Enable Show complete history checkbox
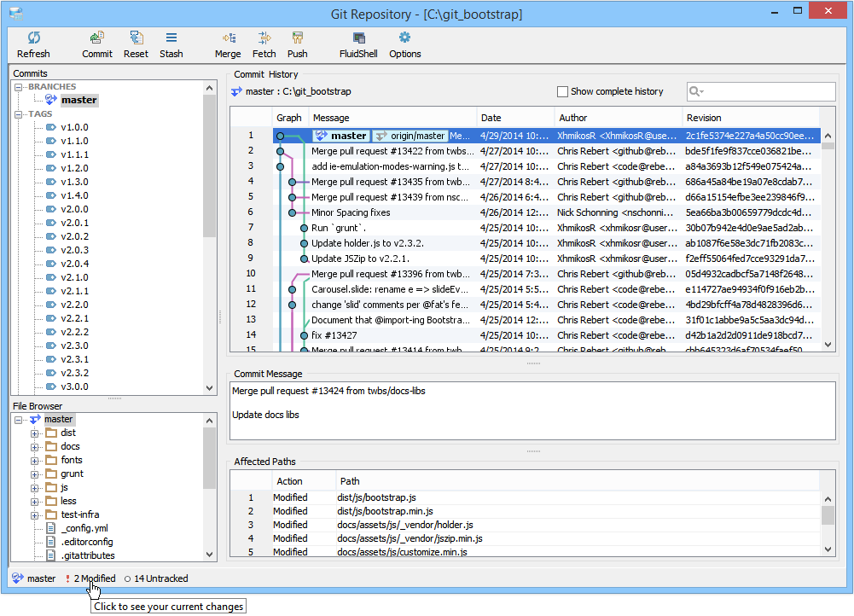854x616 pixels. 562,91
